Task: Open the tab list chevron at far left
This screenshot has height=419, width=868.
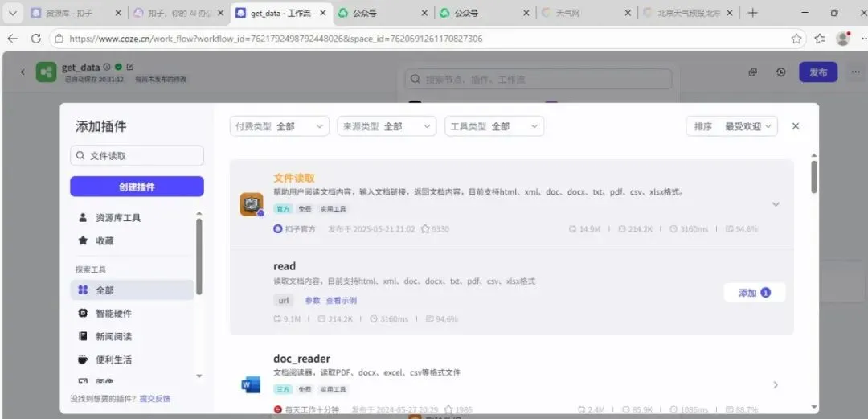Action: coord(12,13)
